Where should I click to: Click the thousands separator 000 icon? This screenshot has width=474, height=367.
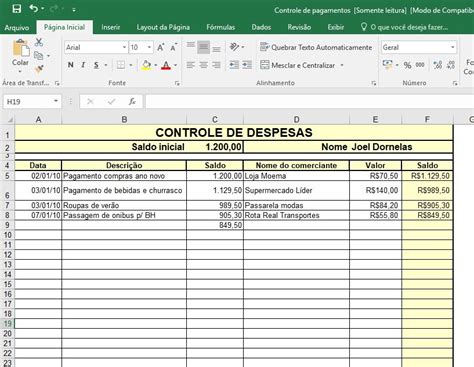(x=420, y=65)
